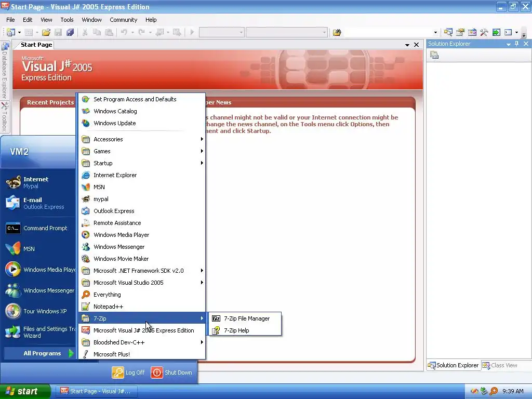532x399 pixels.
Task: Click the Find text input box in toolbar
Action: point(389,33)
